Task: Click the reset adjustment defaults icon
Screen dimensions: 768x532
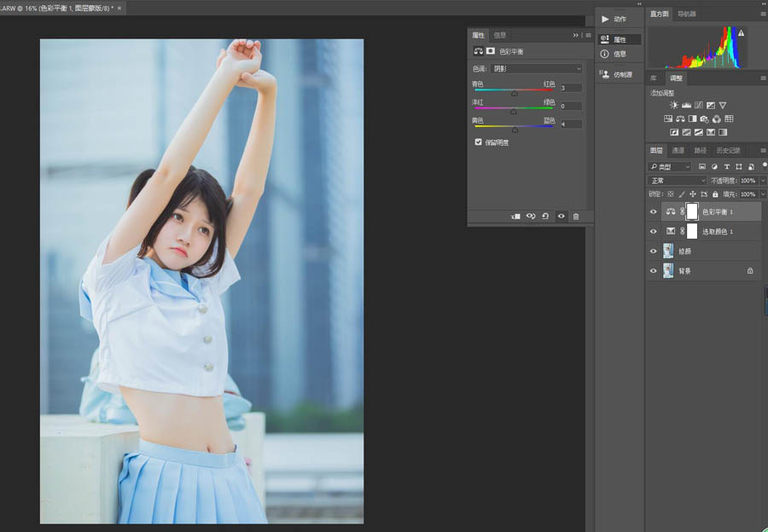Action: coord(545,217)
